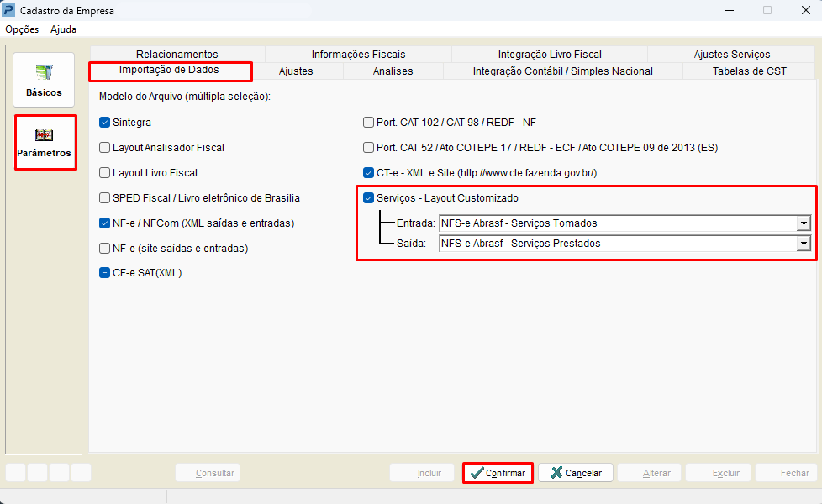Click the Modelo do Arquivo label
Viewport: 822px width, 504px height.
(x=185, y=97)
